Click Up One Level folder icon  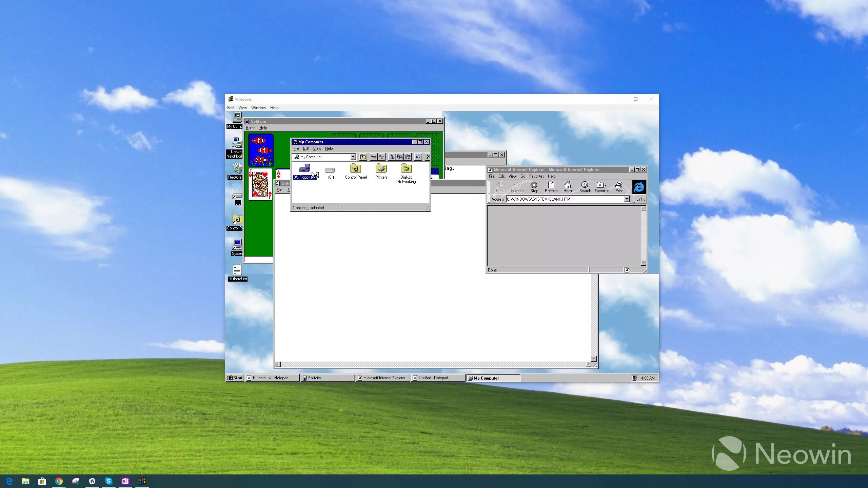363,157
